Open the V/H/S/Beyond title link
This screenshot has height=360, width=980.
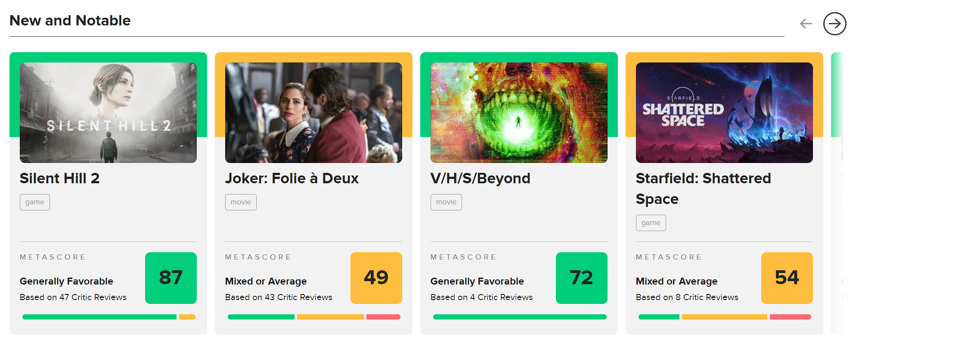[481, 178]
